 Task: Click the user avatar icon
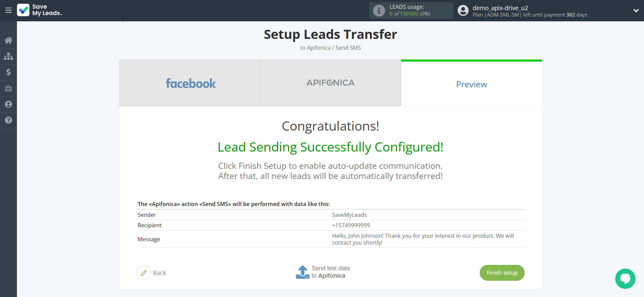click(x=463, y=10)
